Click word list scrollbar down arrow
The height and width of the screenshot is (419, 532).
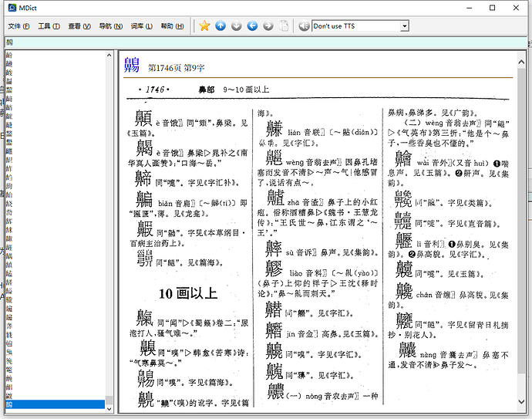[x=109, y=409]
